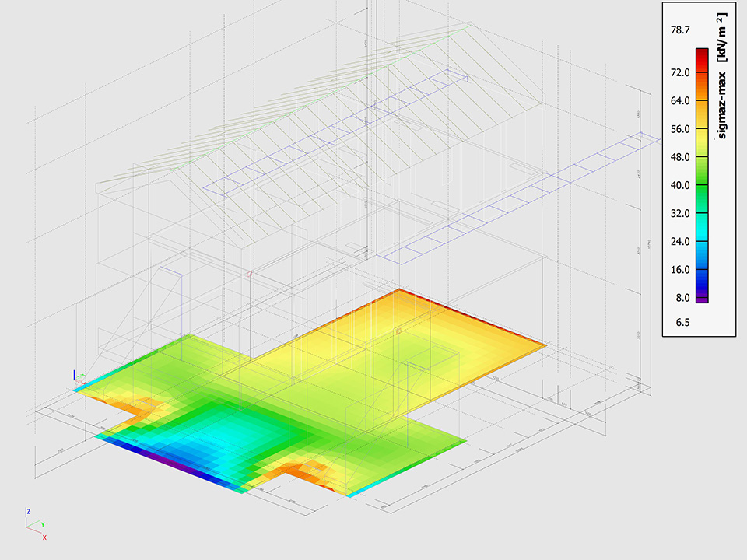Click the green Y axis label

(x=42, y=524)
